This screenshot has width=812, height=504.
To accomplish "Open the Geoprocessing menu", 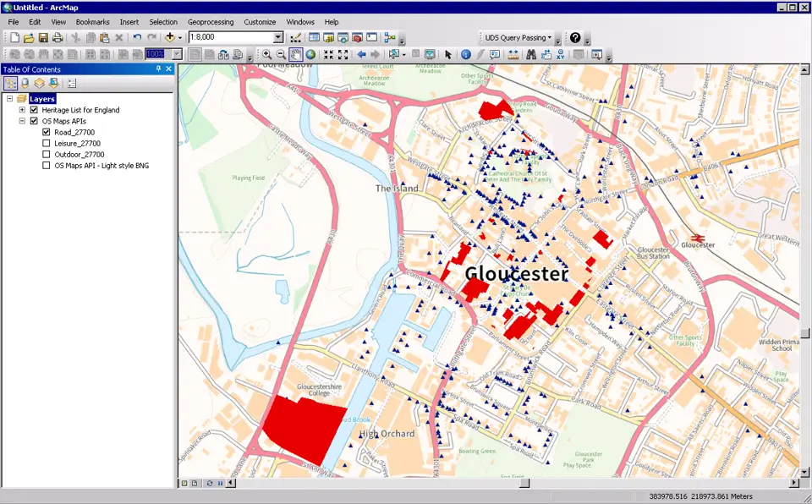I will click(x=211, y=22).
